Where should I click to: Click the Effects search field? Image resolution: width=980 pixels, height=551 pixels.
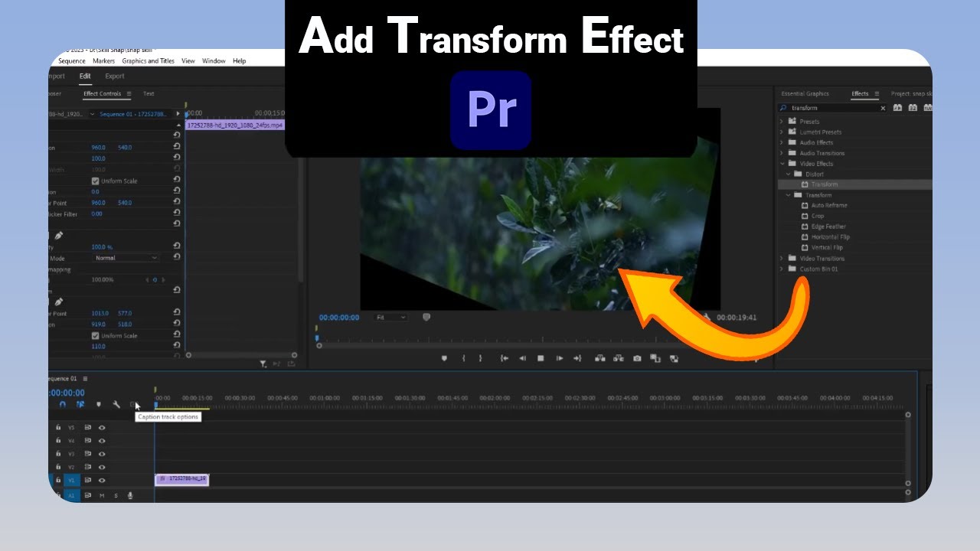click(833, 108)
